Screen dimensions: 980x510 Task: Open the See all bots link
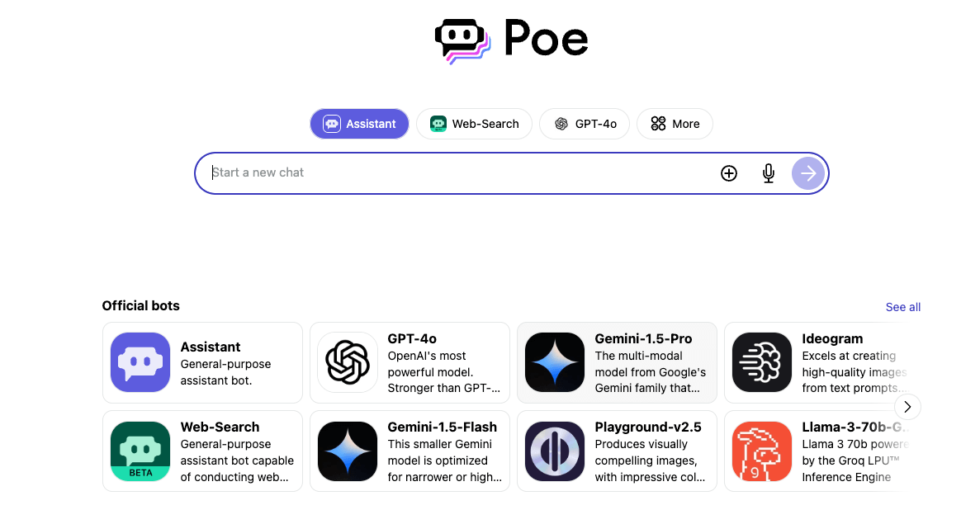(902, 307)
